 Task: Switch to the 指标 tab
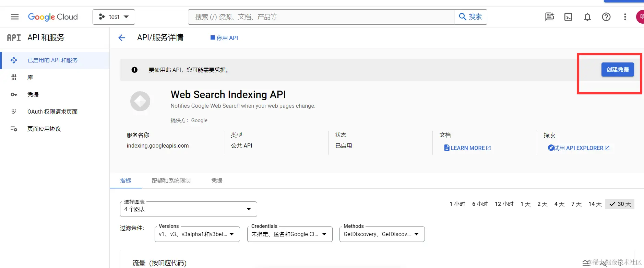(126, 181)
